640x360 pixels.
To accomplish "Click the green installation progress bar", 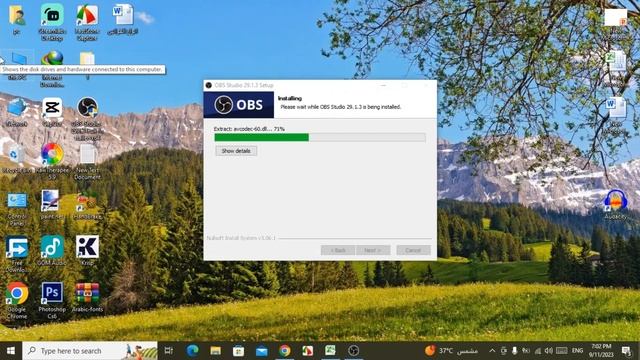I will pyautogui.click(x=320, y=138).
